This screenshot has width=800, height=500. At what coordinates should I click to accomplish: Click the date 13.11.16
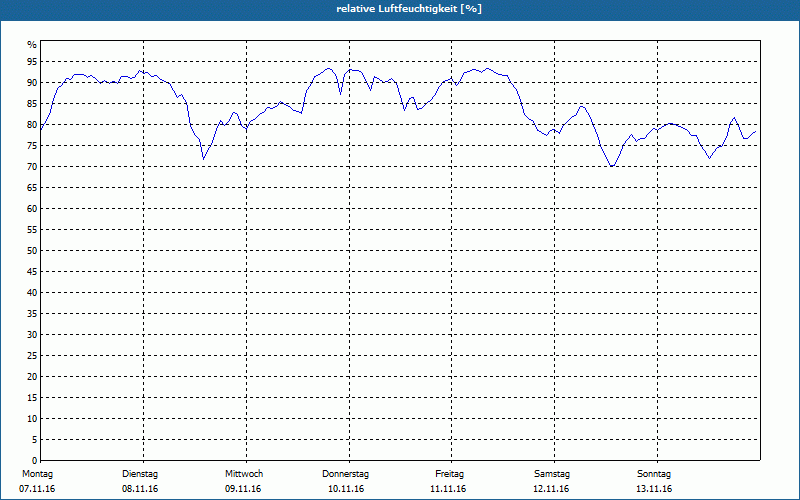point(654,489)
